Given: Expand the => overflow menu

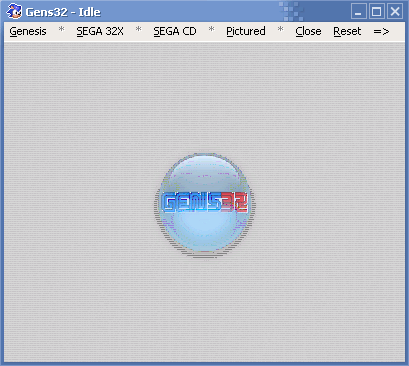Looking at the screenshot, I should click(x=381, y=31).
